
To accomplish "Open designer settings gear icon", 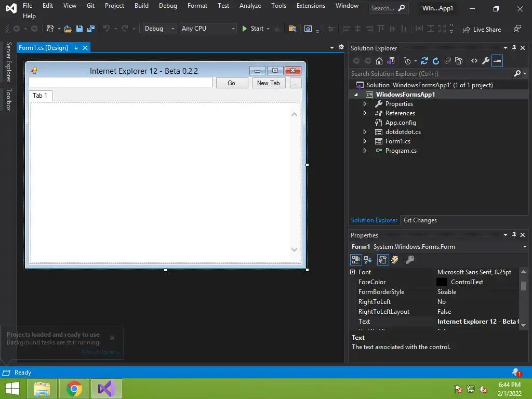I will 341,47.
